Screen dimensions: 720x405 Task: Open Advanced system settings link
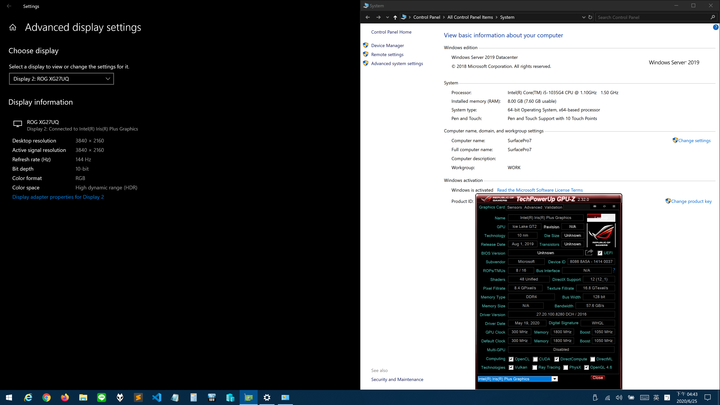tap(397, 64)
